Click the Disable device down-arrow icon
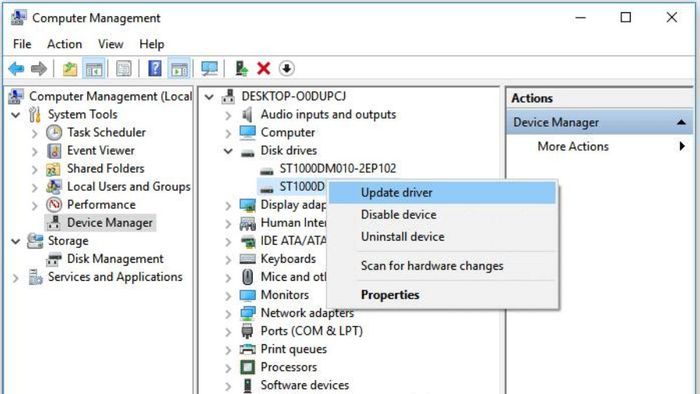Image resolution: width=700 pixels, height=394 pixels. tap(287, 69)
